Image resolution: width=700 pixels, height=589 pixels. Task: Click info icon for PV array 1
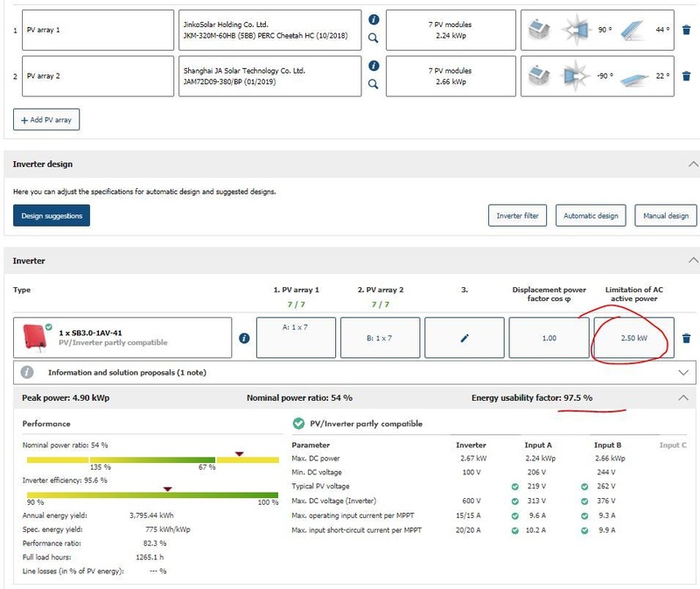click(374, 20)
